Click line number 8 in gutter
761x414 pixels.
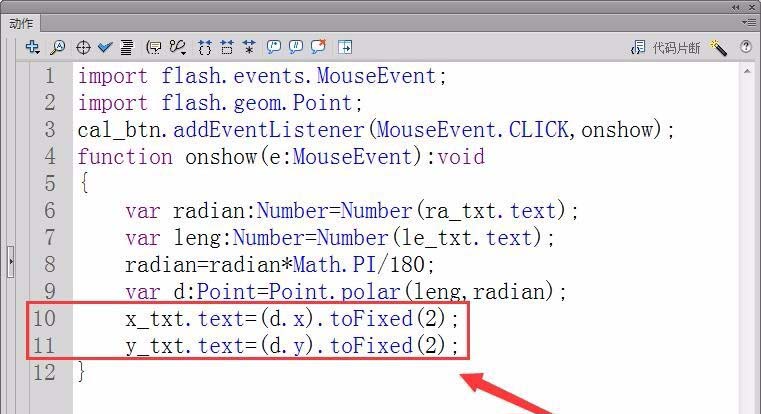tap(50, 265)
